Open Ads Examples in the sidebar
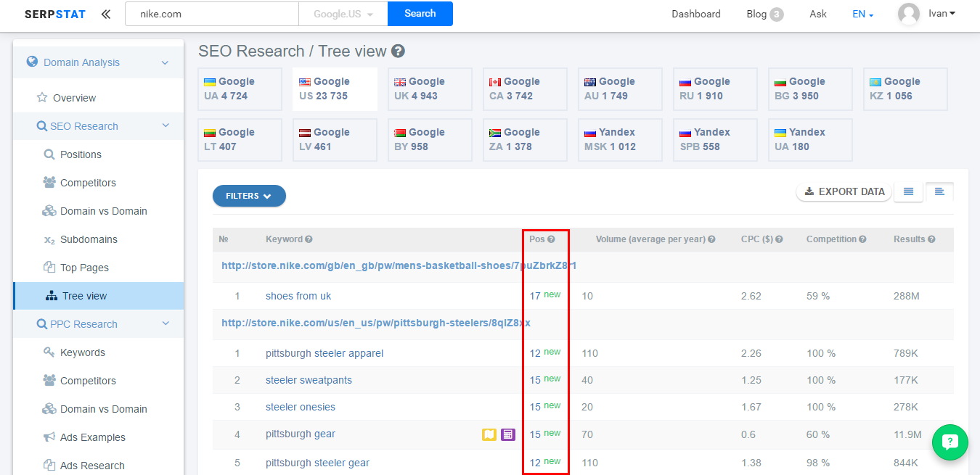The image size is (980, 475). click(x=93, y=437)
